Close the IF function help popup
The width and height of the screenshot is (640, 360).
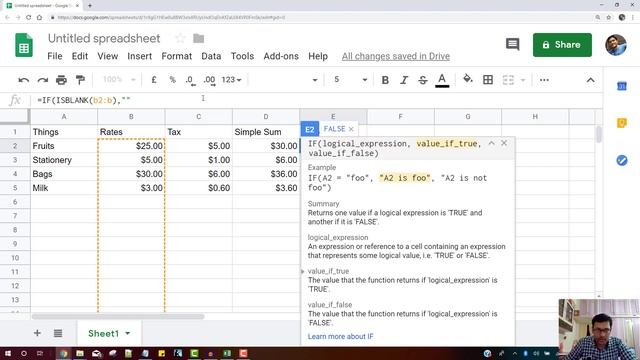coord(504,143)
